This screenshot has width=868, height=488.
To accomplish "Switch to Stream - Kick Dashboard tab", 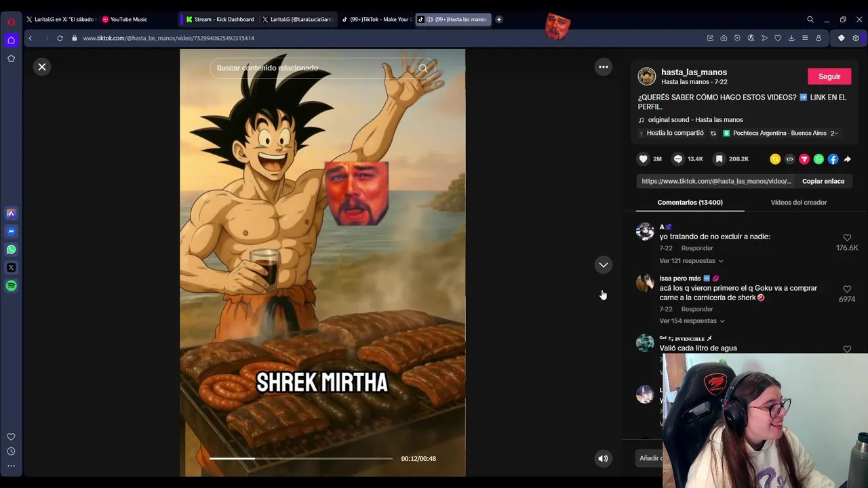I will tap(220, 19).
